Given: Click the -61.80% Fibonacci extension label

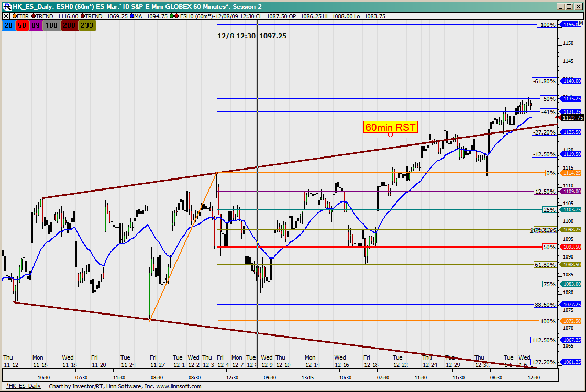Looking at the screenshot, I should tap(544, 81).
